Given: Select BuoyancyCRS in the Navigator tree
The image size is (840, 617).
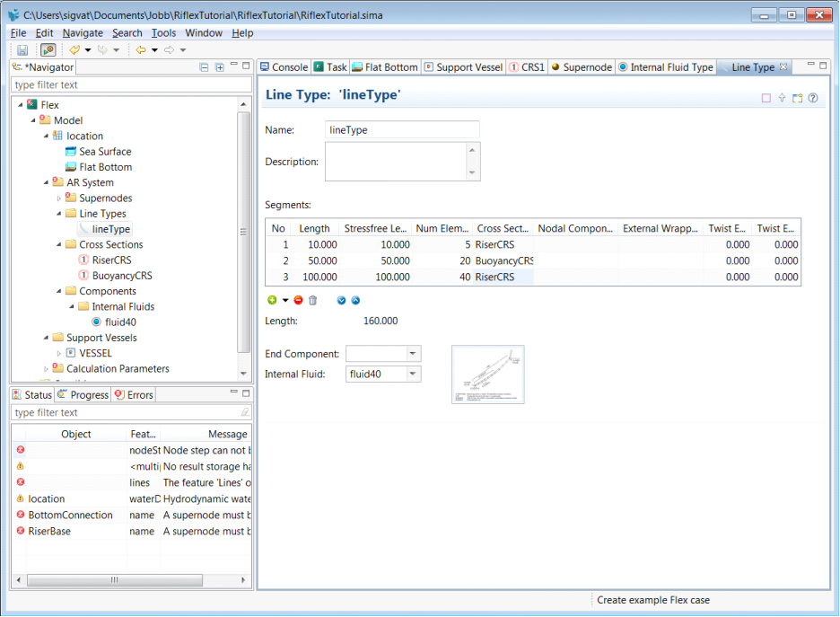Looking at the screenshot, I should click(x=121, y=276).
